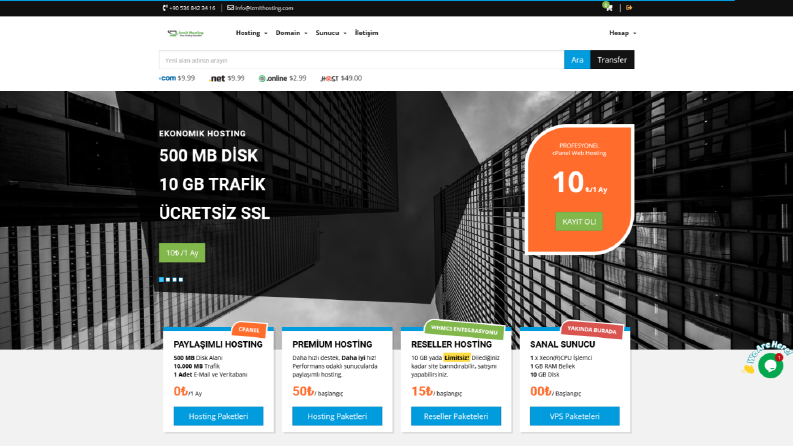793x446 pixels.
Task: Click the Ara search button
Action: tap(577, 60)
